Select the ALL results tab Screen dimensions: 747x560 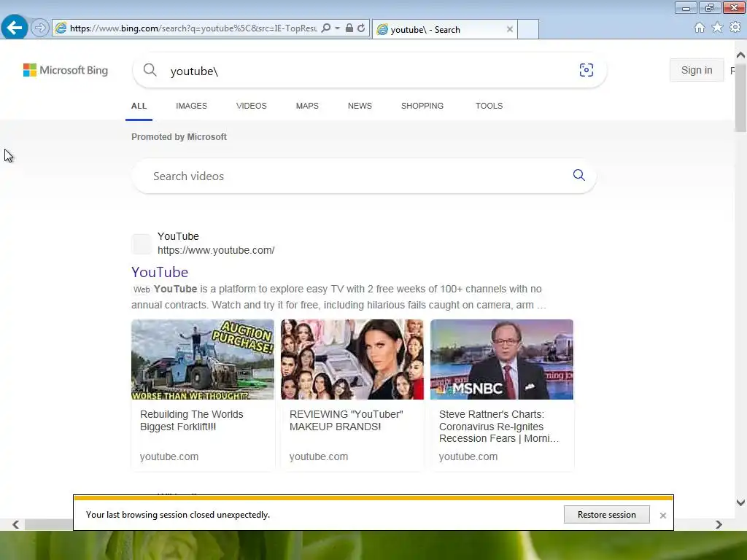tap(139, 106)
